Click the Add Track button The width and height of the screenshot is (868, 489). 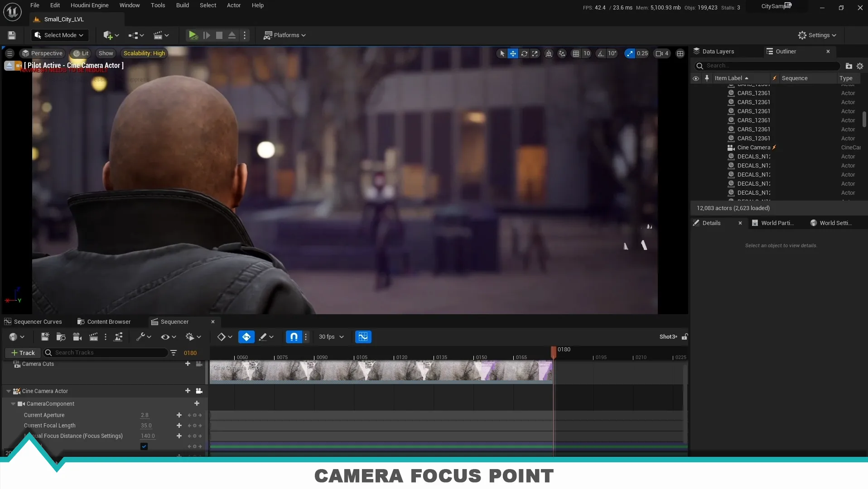tap(24, 353)
